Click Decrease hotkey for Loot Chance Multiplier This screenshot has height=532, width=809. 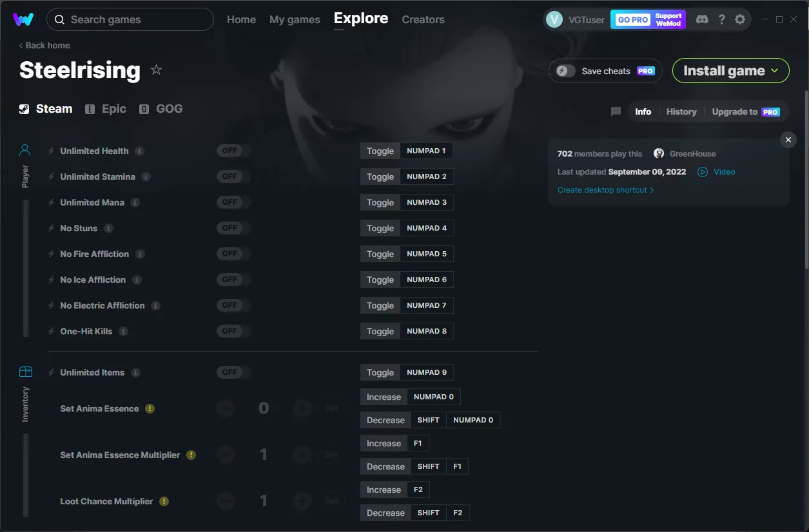coord(385,513)
